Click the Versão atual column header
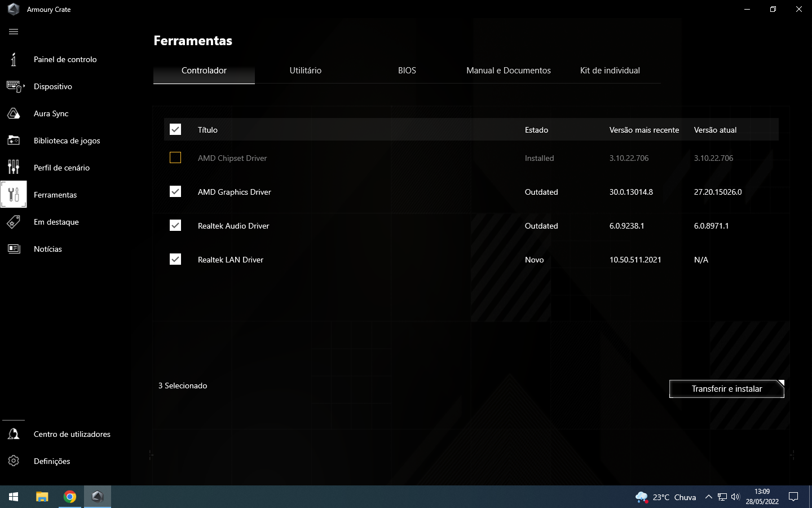Viewport: 812px width, 508px height. click(x=716, y=130)
